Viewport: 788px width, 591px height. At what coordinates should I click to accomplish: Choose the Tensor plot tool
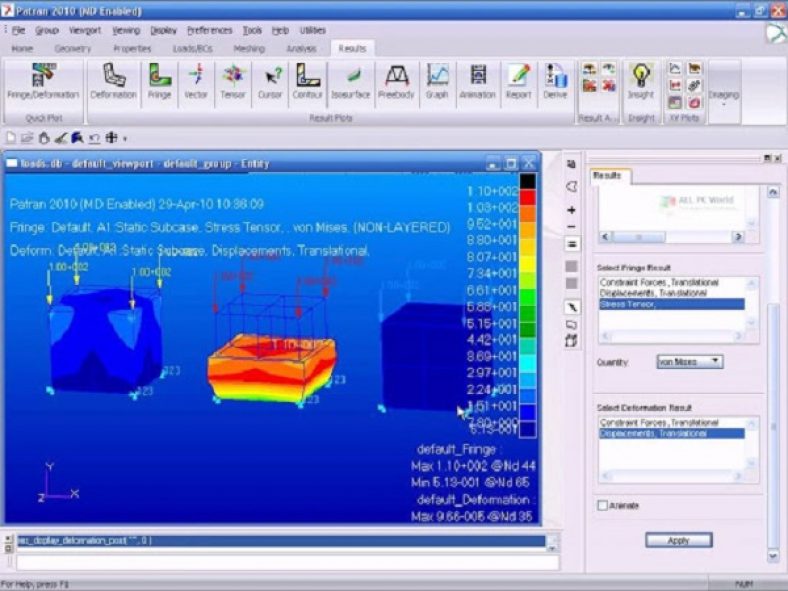[233, 81]
